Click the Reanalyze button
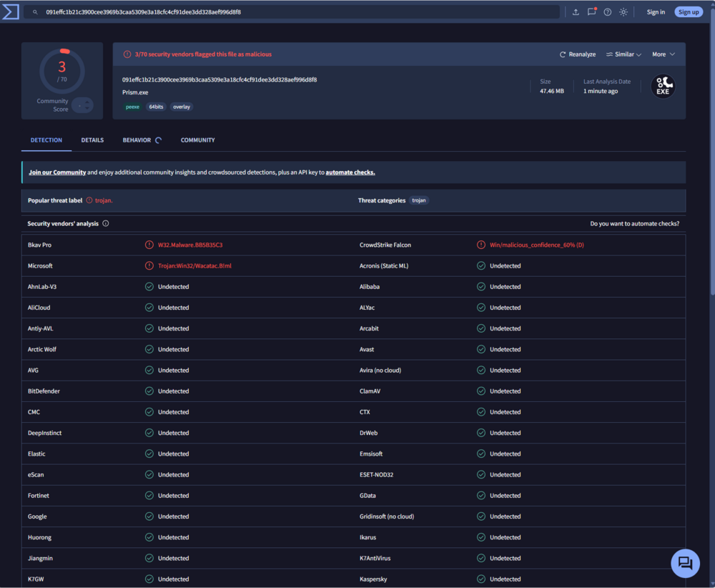 577,54
